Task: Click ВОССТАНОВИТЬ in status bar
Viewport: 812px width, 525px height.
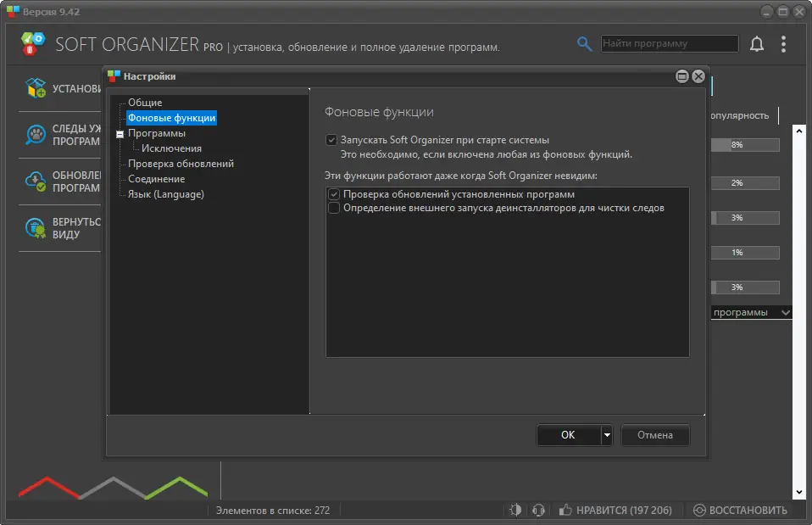Action: click(748, 510)
